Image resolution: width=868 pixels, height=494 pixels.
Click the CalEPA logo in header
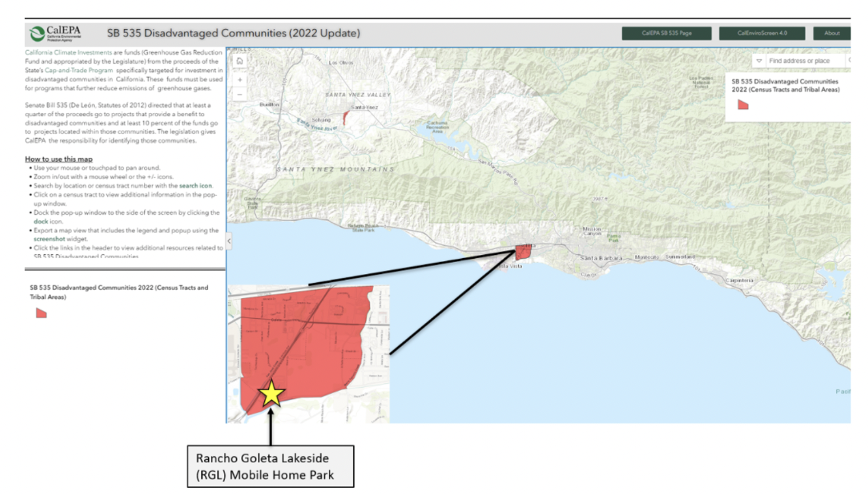pos(57,33)
